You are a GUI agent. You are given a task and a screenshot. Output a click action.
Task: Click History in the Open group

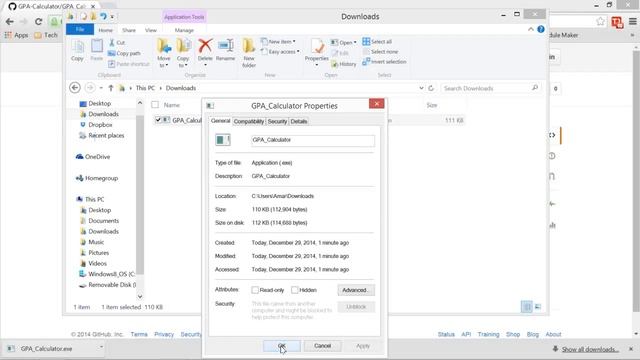tap(344, 64)
